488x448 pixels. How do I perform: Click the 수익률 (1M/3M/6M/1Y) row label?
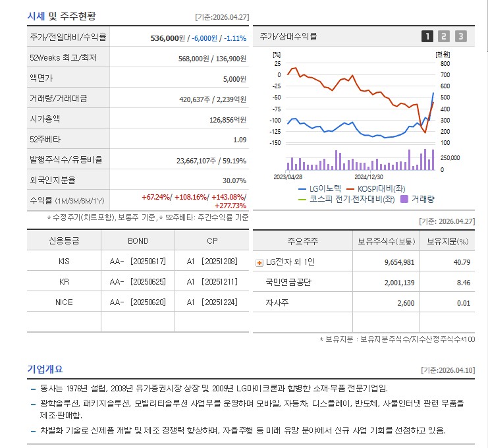[x=67, y=201]
